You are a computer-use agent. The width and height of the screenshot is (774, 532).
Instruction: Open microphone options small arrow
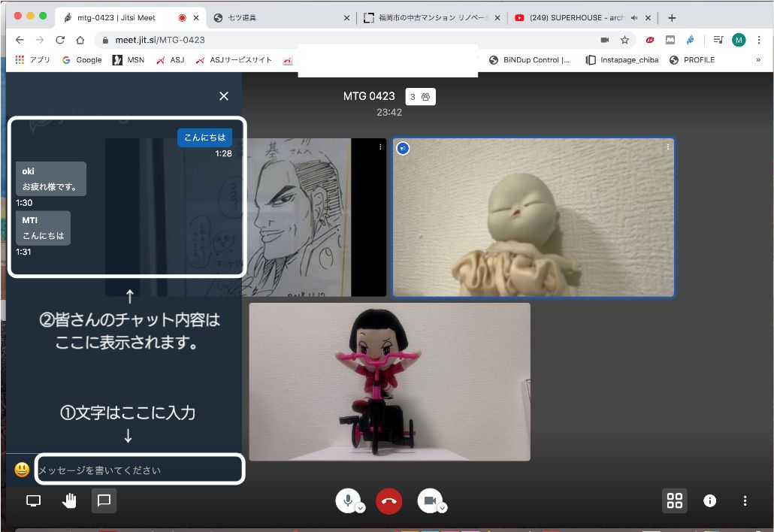click(361, 508)
